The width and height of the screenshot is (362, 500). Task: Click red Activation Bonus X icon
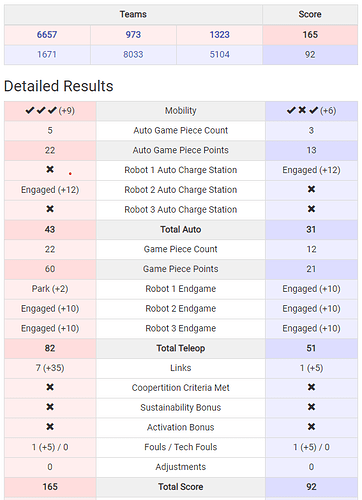(50, 427)
